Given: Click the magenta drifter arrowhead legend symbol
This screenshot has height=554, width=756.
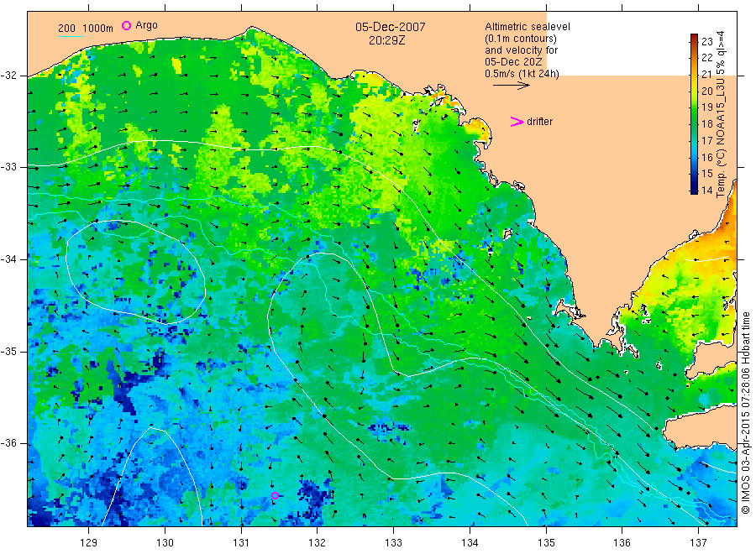Looking at the screenshot, I should [x=517, y=122].
